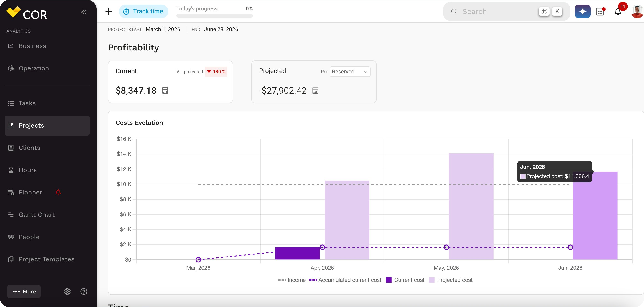The height and width of the screenshot is (307, 644).
Task: Click the Operation pie icon in sidebar
Action: click(11, 68)
